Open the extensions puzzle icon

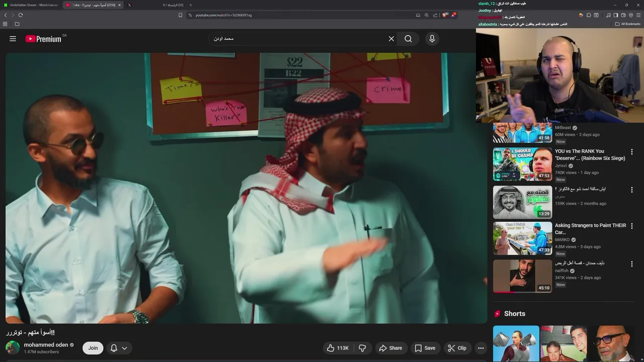[x=589, y=15]
